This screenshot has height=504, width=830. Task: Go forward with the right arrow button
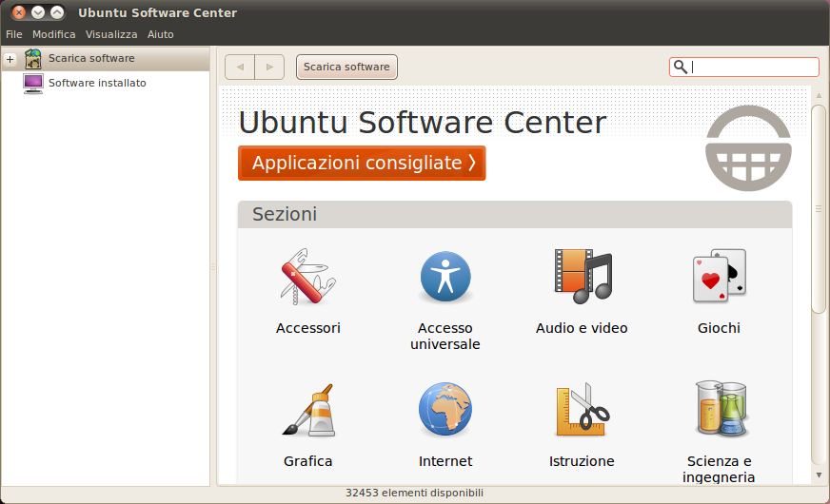269,68
